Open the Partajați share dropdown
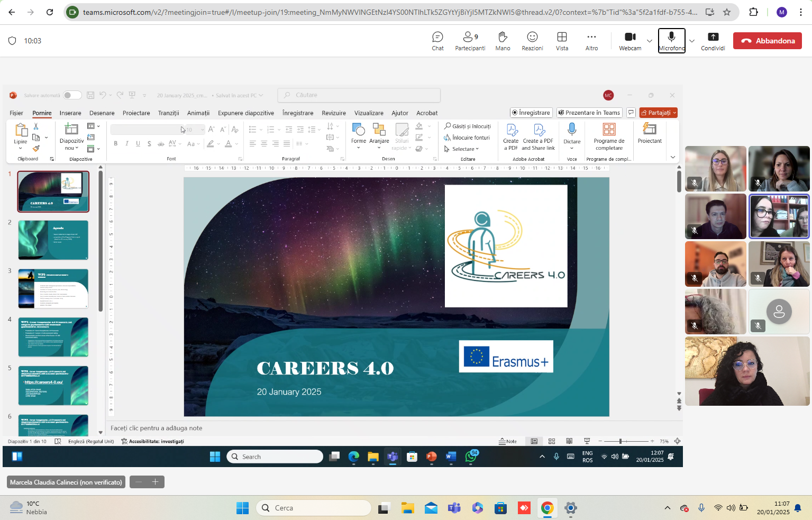 click(x=658, y=113)
